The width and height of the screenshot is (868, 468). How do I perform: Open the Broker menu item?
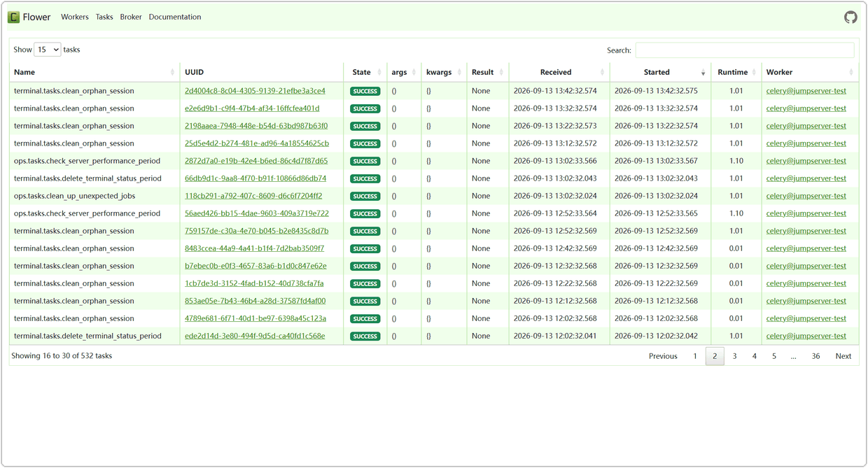(x=131, y=17)
